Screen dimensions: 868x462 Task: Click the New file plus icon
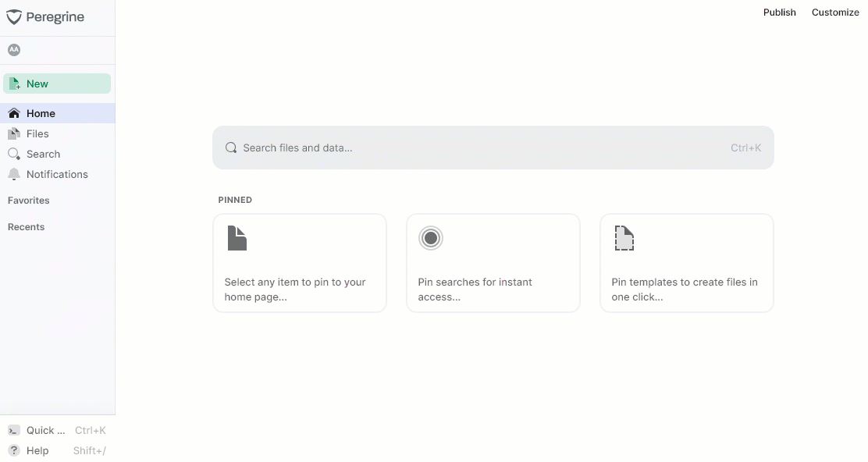[x=14, y=84]
